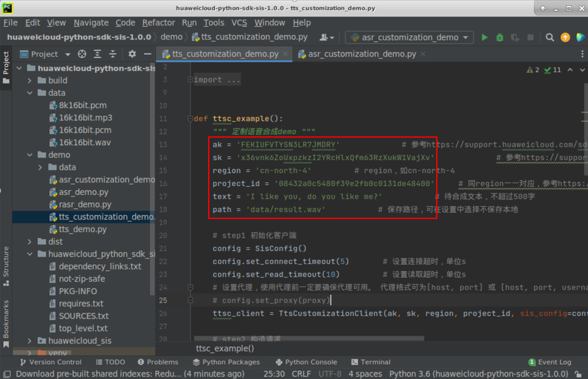Click the Python 3.6 interpreter selector
The height and width of the screenshot is (379, 588).
478,374
